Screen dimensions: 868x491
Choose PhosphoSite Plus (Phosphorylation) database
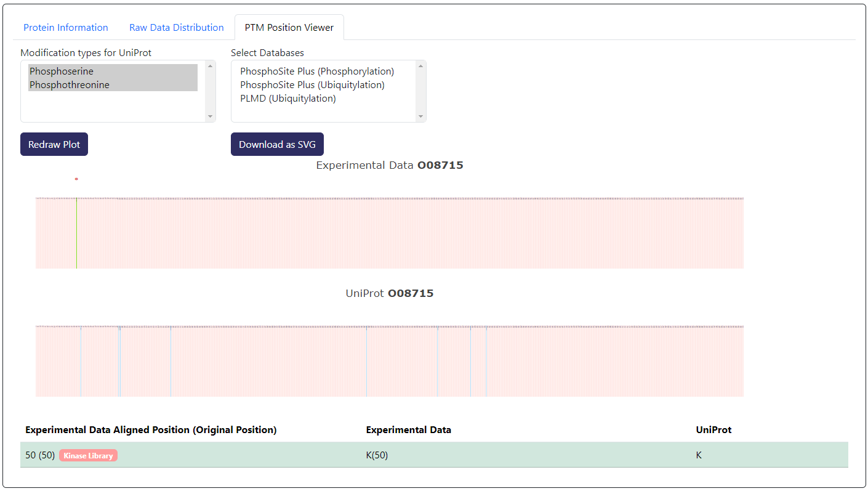point(317,71)
